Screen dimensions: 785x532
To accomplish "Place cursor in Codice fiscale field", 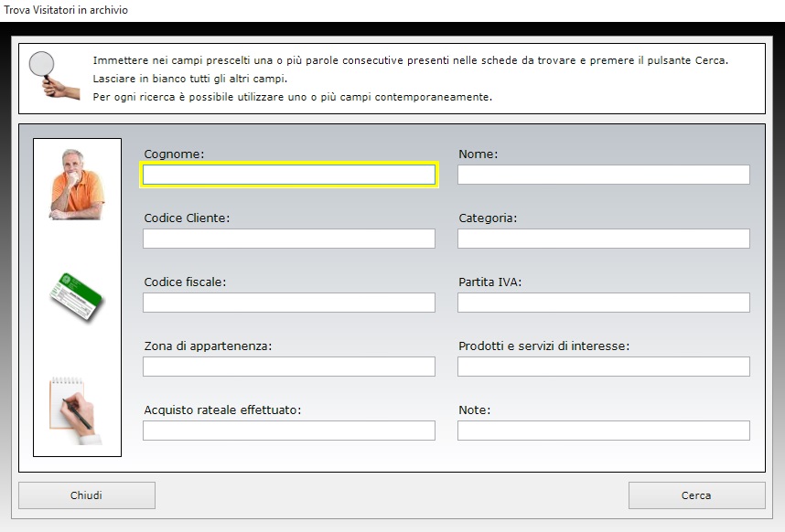I will click(289, 303).
